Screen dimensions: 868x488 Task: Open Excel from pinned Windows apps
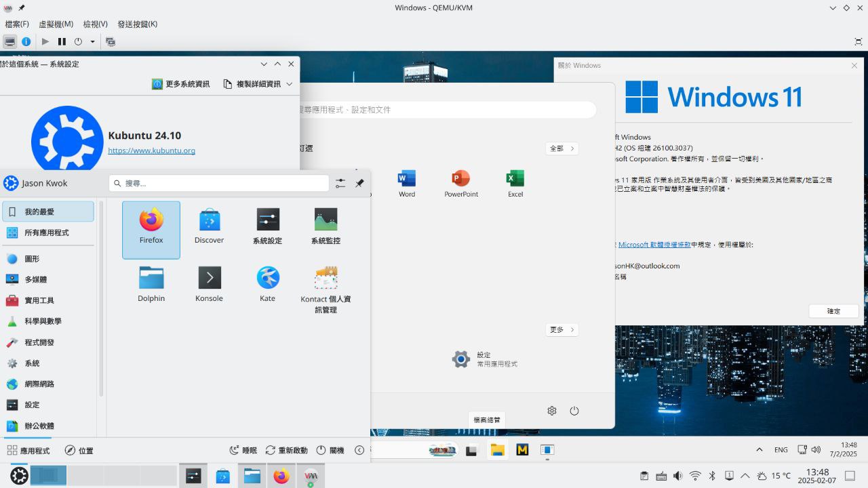515,184
